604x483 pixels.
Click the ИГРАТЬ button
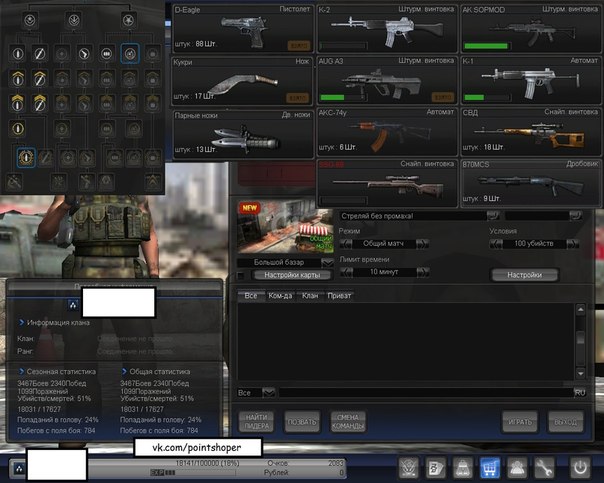point(520,422)
